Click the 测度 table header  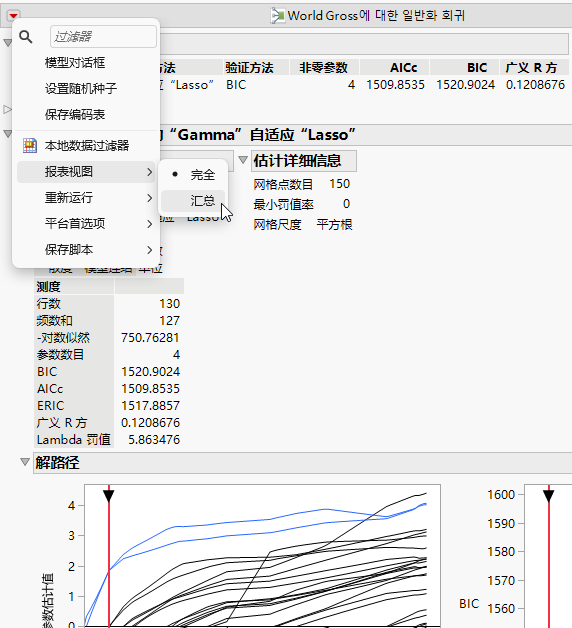[48, 286]
